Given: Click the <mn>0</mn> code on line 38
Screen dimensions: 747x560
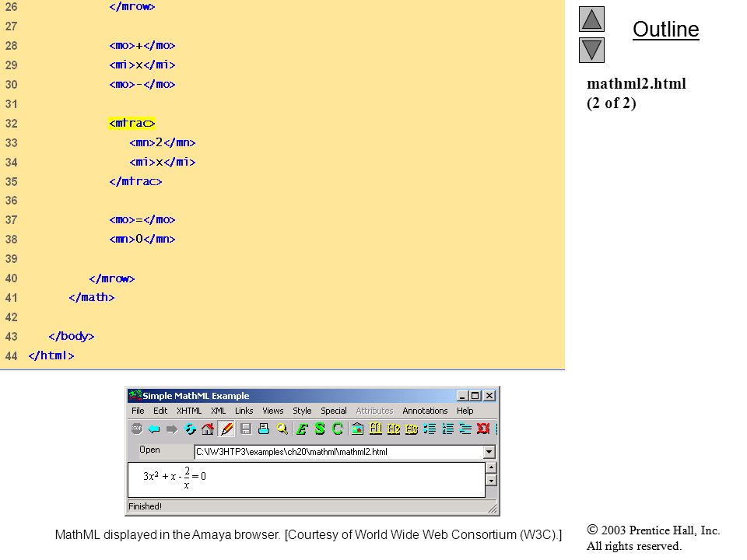Looking at the screenshot, I should 142,239.
